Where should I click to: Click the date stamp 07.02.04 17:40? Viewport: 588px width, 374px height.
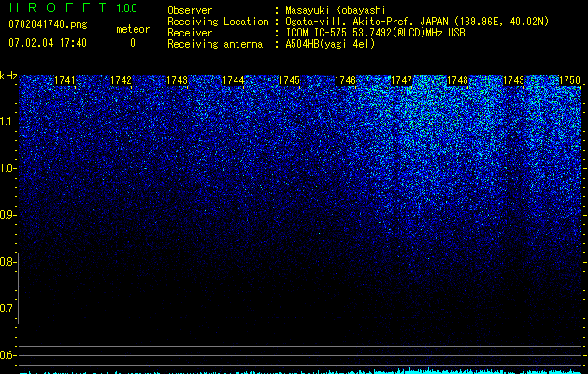pos(48,43)
